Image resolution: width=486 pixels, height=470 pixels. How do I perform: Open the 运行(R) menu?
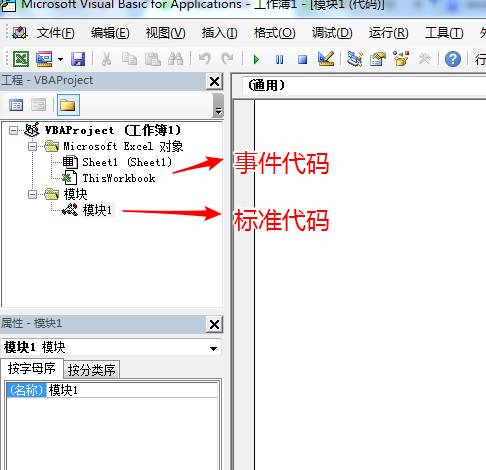coord(388,33)
